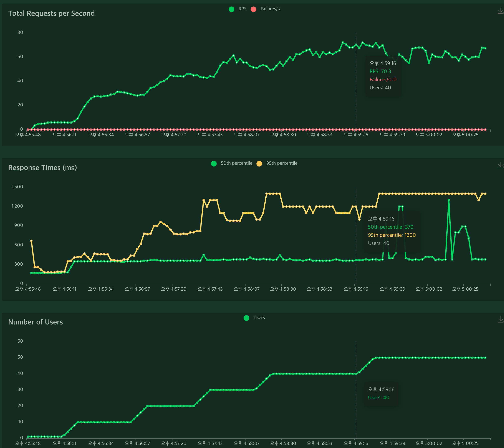Download the Total Requests per Second chart
The image size is (504, 448).
pos(500,11)
